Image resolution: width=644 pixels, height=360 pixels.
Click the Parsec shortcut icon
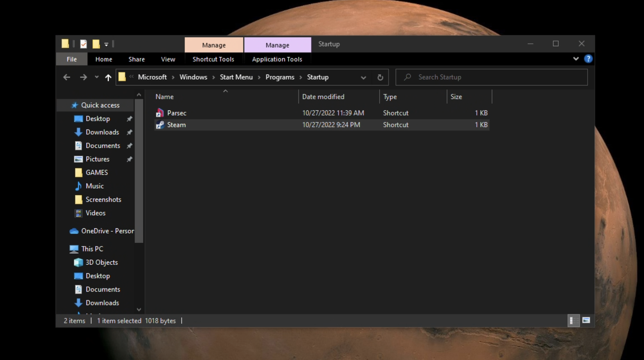click(x=160, y=113)
